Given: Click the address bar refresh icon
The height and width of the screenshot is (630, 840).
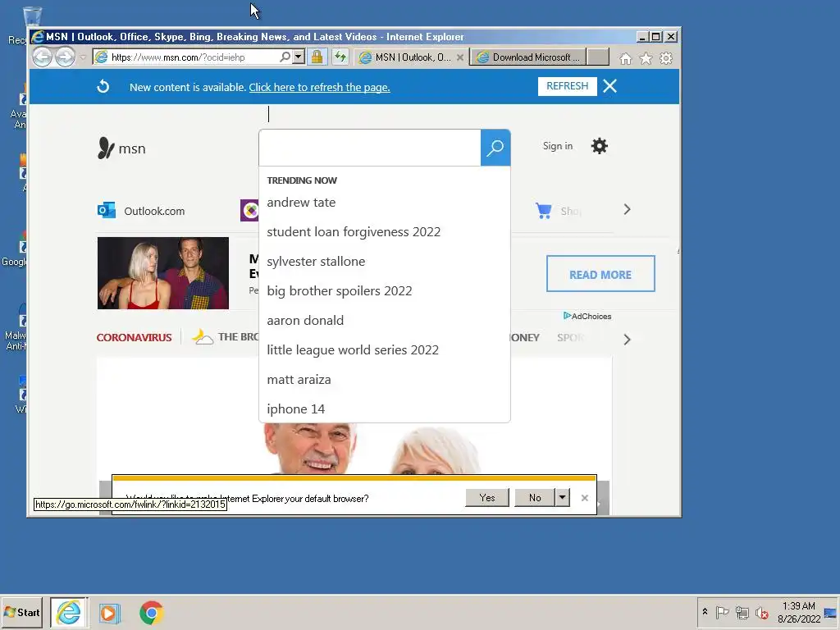Looking at the screenshot, I should pyautogui.click(x=340, y=57).
